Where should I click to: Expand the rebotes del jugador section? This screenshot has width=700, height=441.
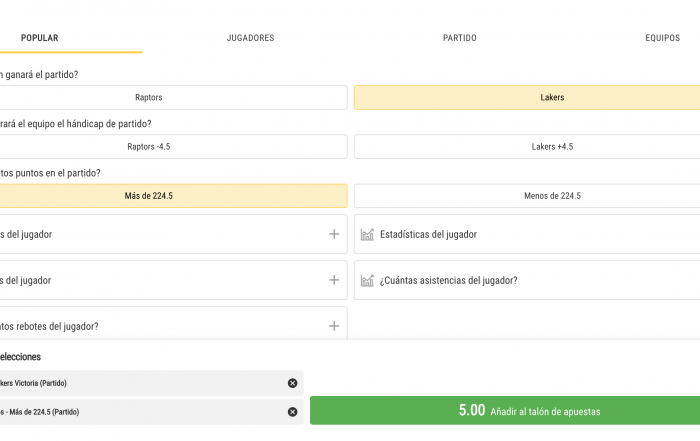[334, 326]
